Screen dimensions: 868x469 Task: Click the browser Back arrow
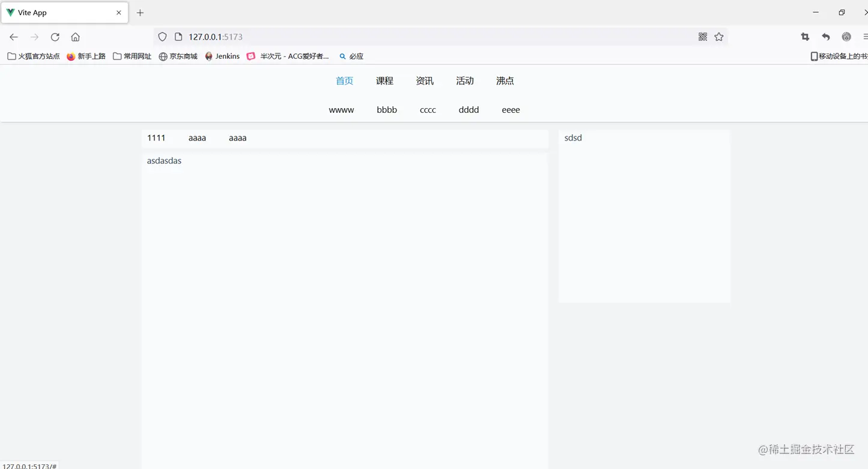[x=14, y=37]
